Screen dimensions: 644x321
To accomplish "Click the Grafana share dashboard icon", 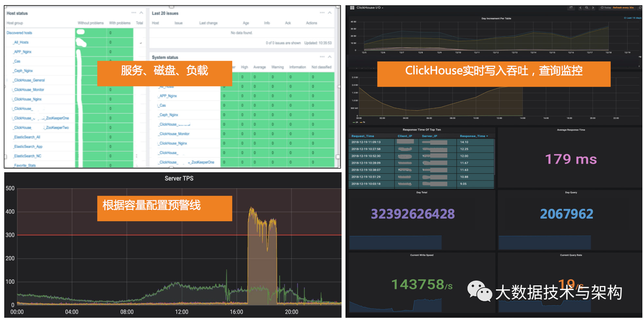I will pos(571,8).
